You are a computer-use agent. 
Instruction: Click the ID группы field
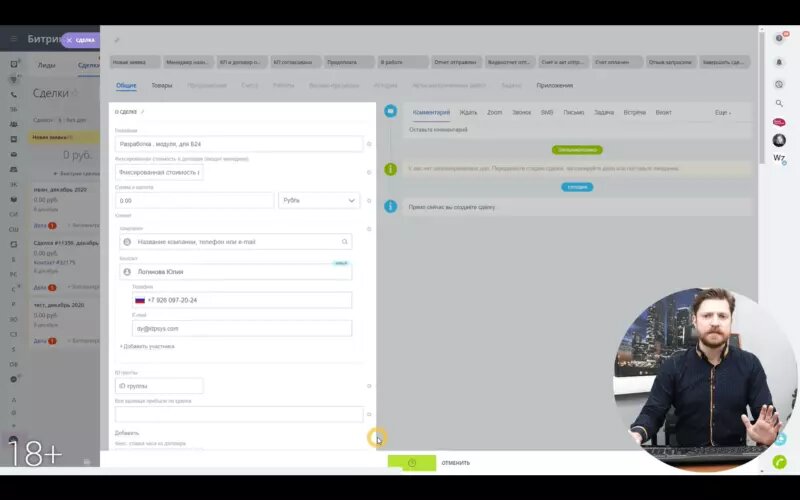point(159,386)
